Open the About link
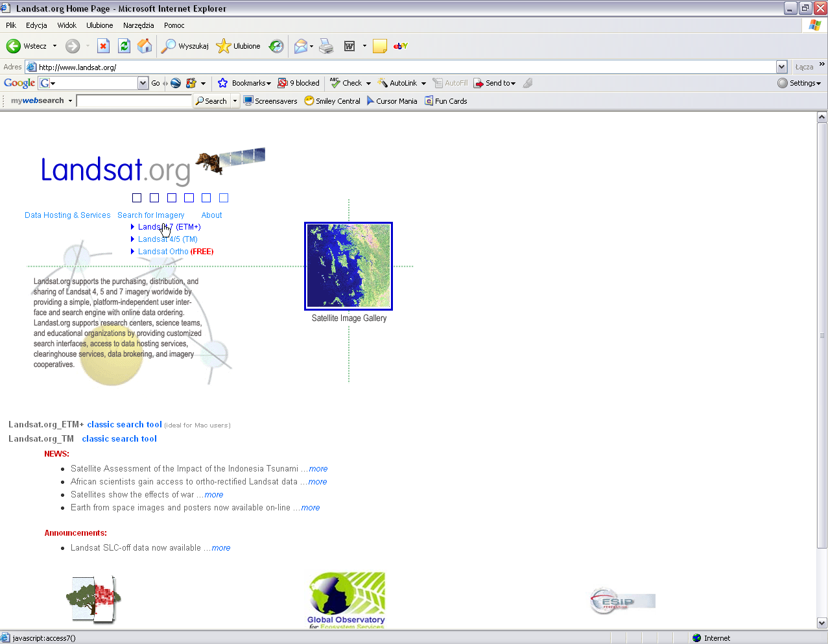Image resolution: width=828 pixels, height=644 pixels. 211,215
